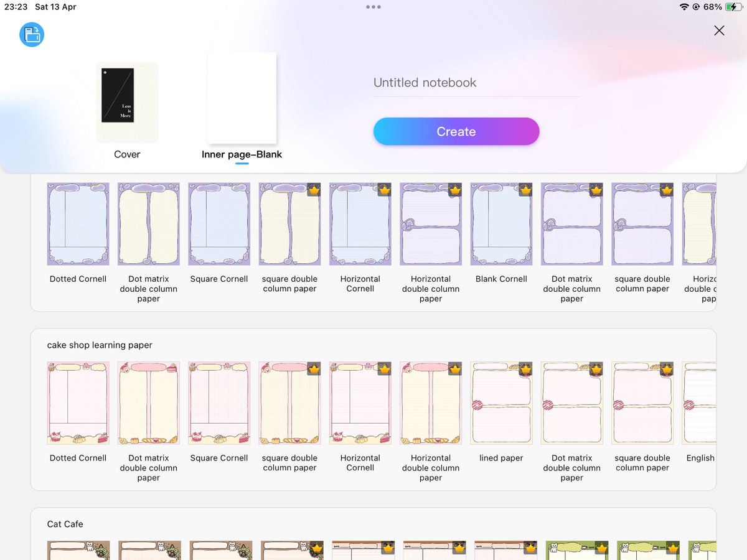Tap the crown on cake shop Horizontal double column
This screenshot has height=560, width=747.
pyautogui.click(x=455, y=369)
